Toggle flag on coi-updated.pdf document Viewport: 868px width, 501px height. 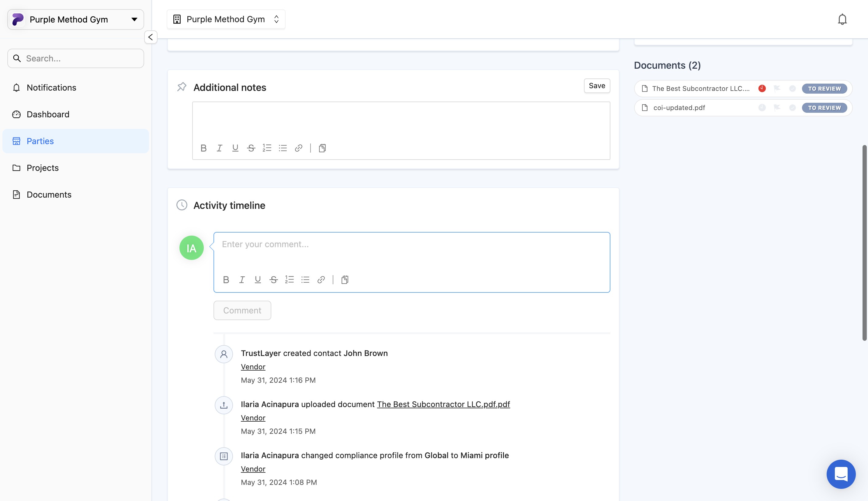point(777,108)
